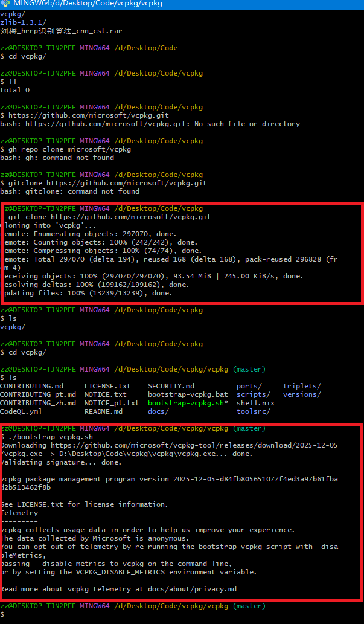
Task: Click the green bootstrap-vcpkg.sh* file entry
Action: (188, 403)
